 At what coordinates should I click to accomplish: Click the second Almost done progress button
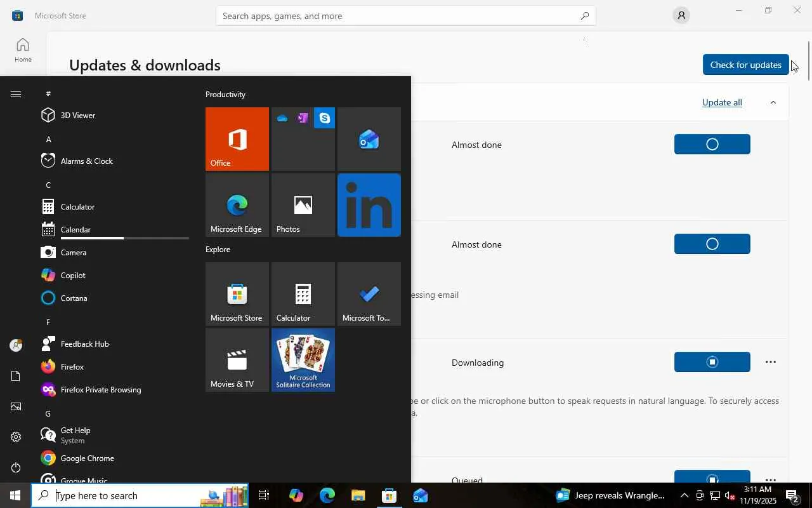pos(712,244)
